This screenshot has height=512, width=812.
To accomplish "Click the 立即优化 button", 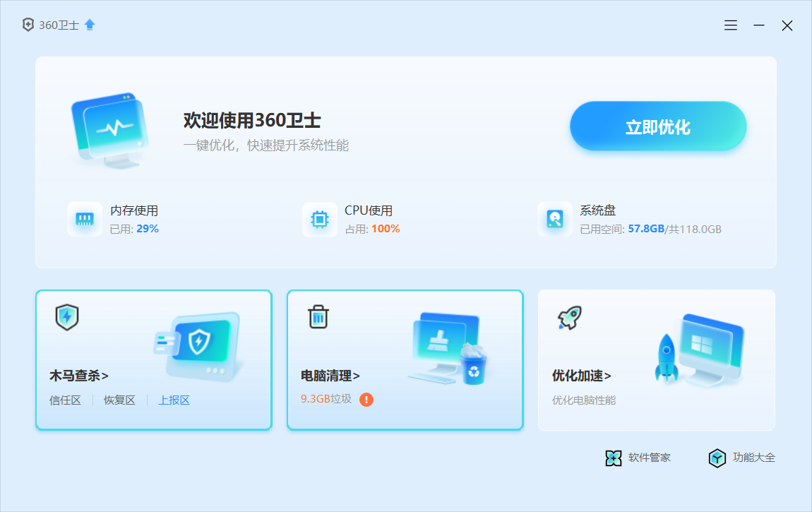I will tap(657, 128).
